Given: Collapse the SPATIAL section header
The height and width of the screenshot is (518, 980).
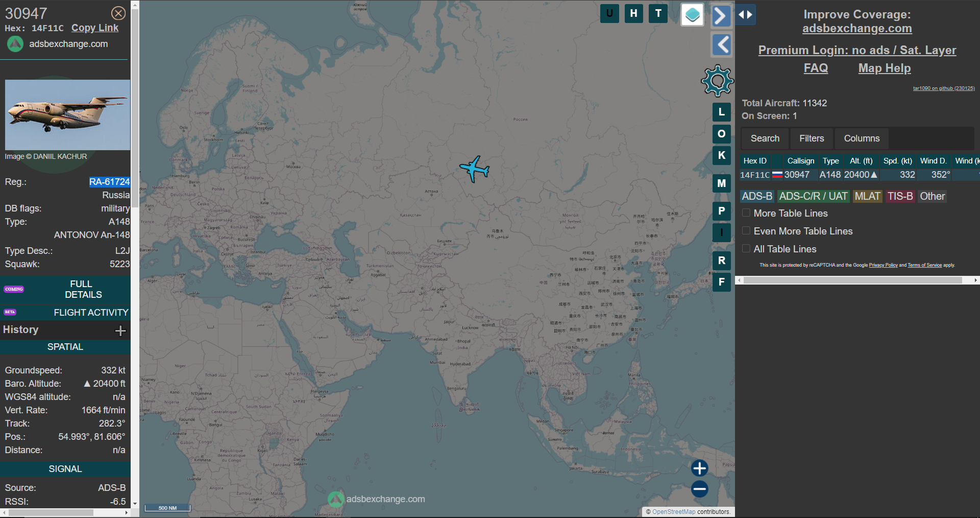Looking at the screenshot, I should point(65,347).
